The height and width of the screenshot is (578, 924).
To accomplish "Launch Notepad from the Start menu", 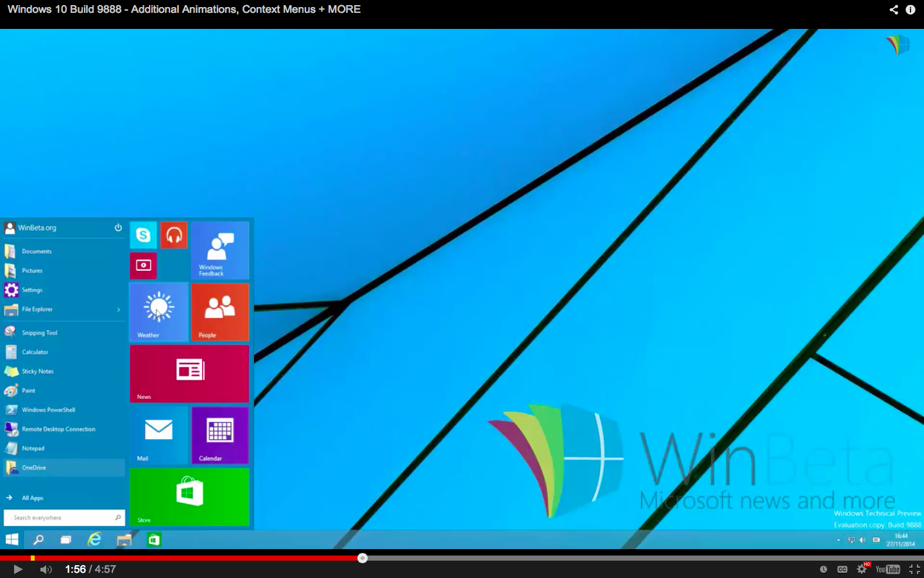I will point(64,448).
